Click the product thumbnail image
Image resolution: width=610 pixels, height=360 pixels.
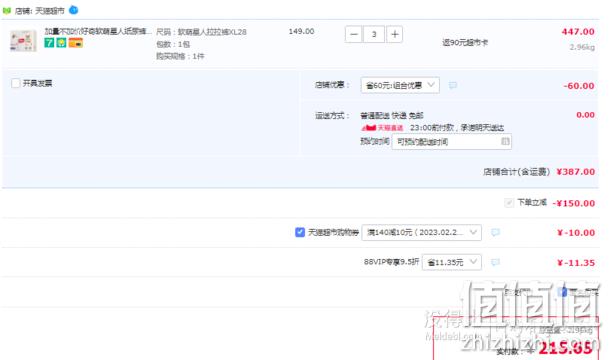(x=23, y=41)
